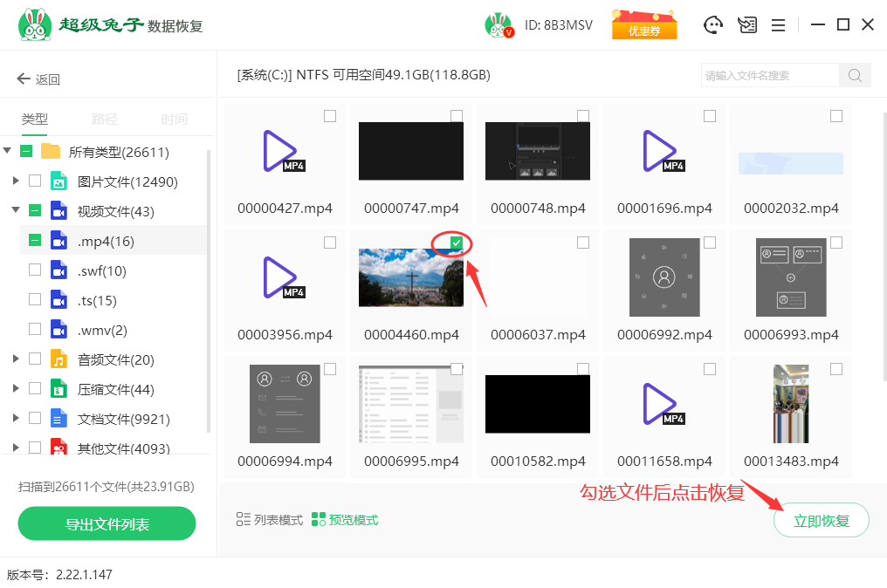This screenshot has width=887, height=588.
Task: Click the 立即恢复 recover button
Action: pos(821,521)
